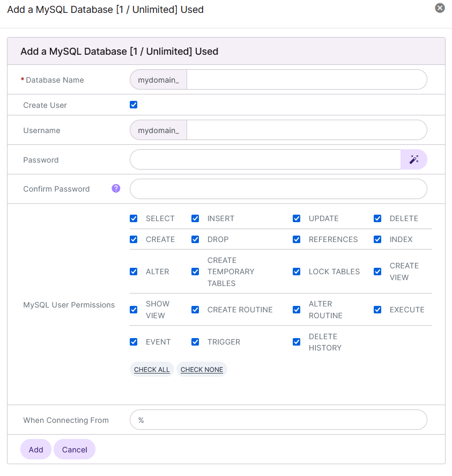Click the CHECK NONE button
The height and width of the screenshot is (476, 452).
(202, 369)
